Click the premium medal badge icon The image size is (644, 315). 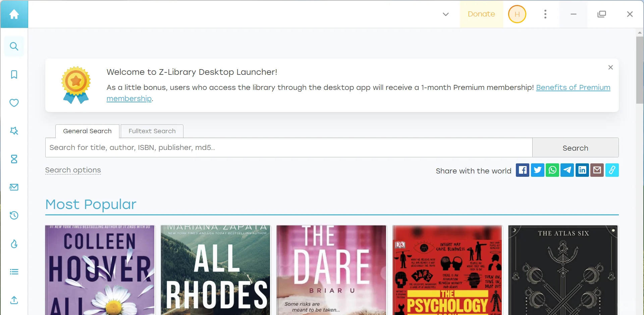(x=76, y=85)
